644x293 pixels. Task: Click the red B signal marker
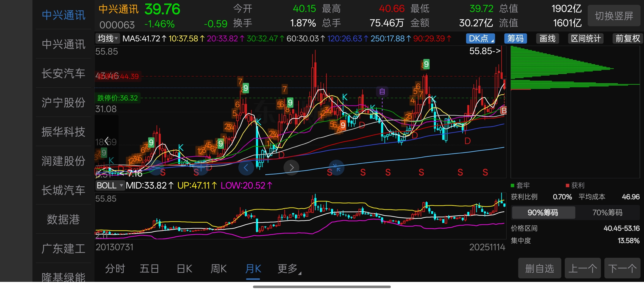504,110
